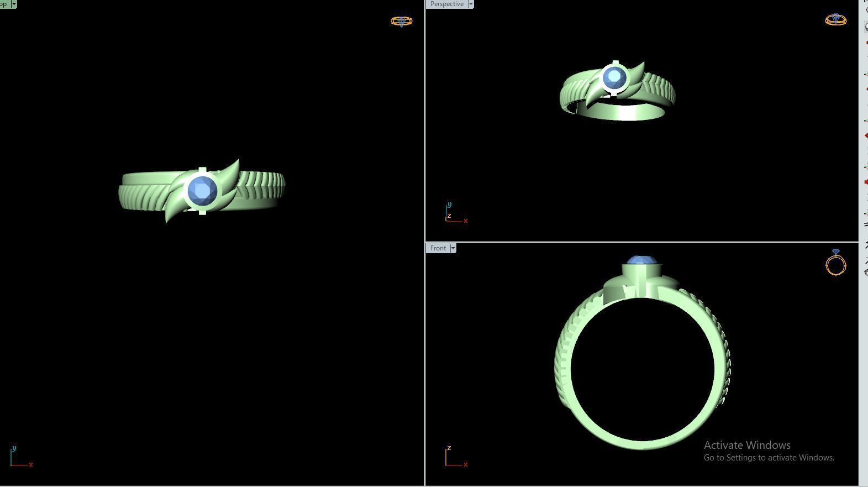Select the blue gemstone in the Top viewport
The width and height of the screenshot is (868, 487).
click(x=202, y=191)
